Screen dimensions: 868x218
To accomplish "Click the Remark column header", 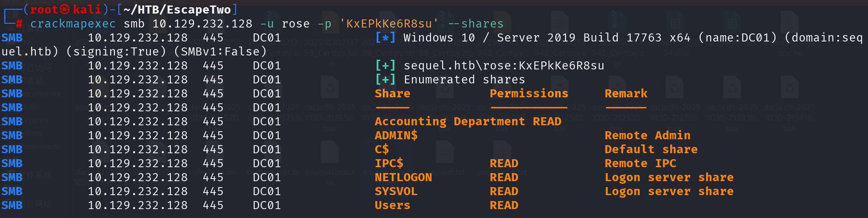I will click(x=626, y=94).
